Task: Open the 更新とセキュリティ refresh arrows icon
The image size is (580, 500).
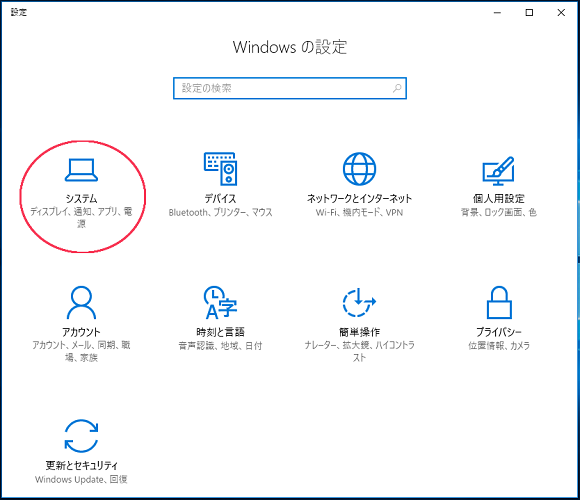Action: point(81,436)
